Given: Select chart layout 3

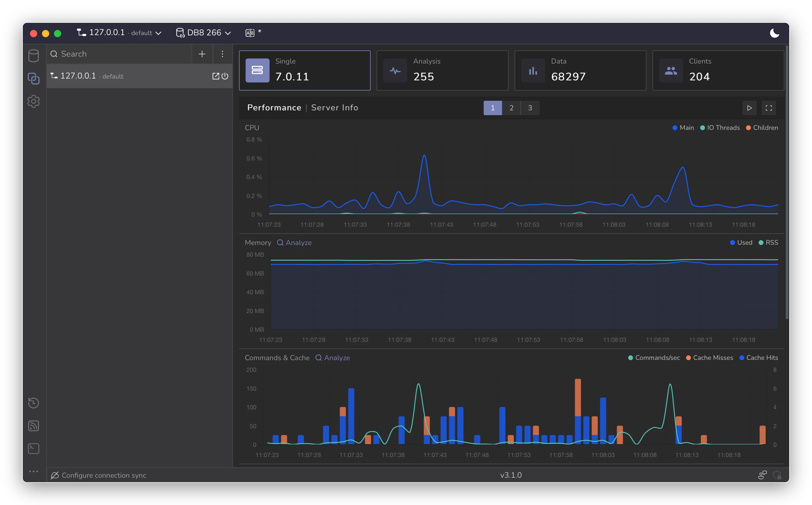Looking at the screenshot, I should (x=530, y=108).
